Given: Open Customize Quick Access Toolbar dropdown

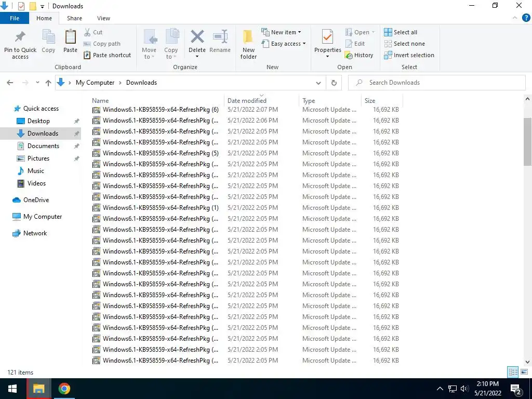Looking at the screenshot, I should (x=42, y=6).
